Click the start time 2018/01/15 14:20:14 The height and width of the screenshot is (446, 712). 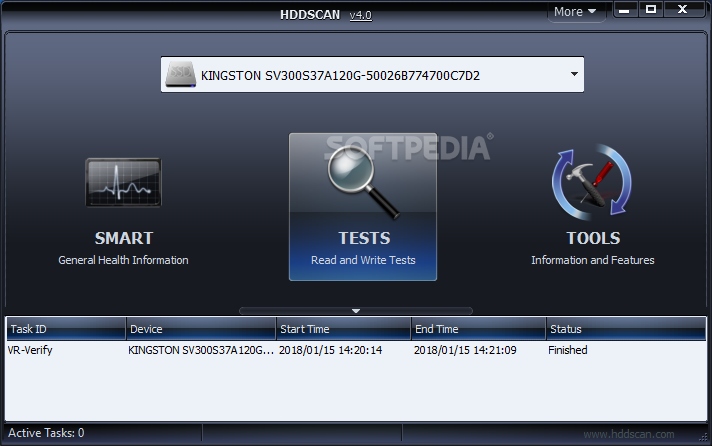pyautogui.click(x=330, y=350)
